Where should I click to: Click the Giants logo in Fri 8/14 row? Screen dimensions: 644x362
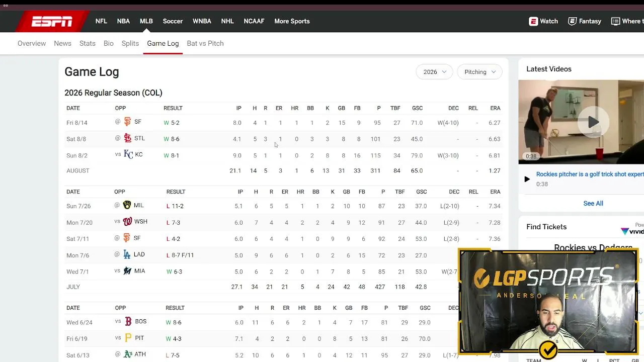[x=127, y=122]
